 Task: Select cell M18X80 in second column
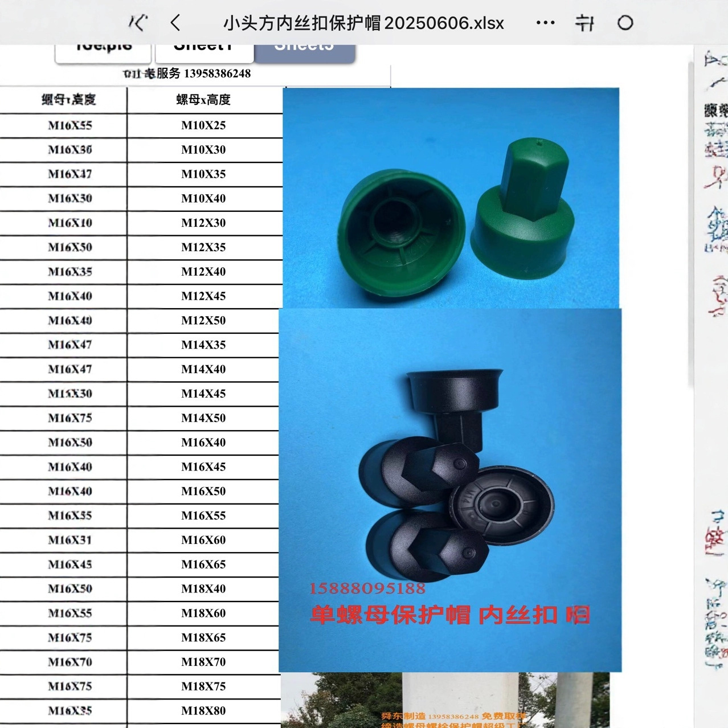click(203, 710)
